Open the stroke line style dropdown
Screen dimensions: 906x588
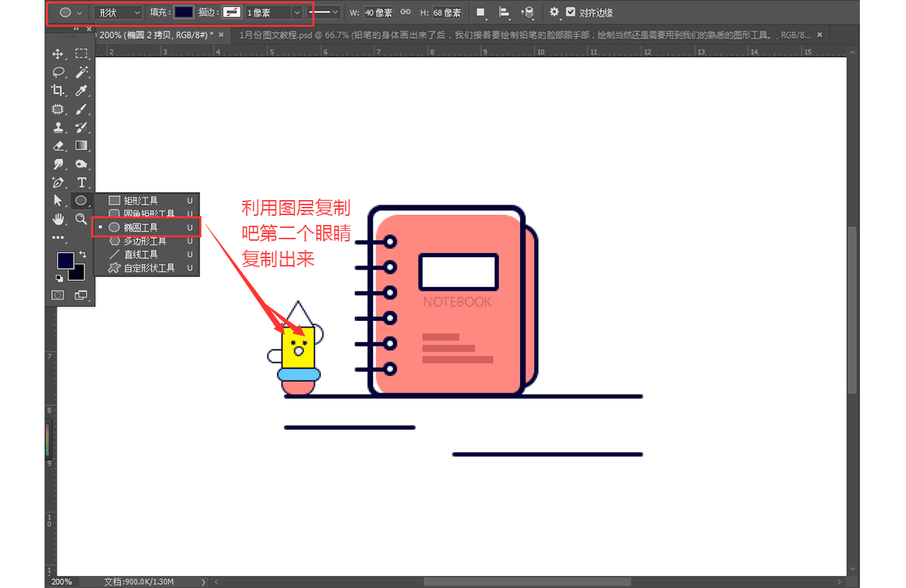click(x=325, y=12)
